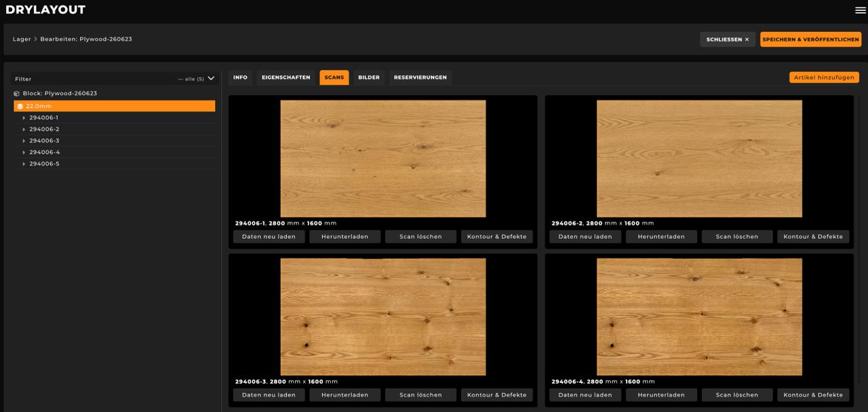Click 'Bearbeiten: Plywood-260623' breadcrumb text
The height and width of the screenshot is (412, 868).
click(86, 39)
